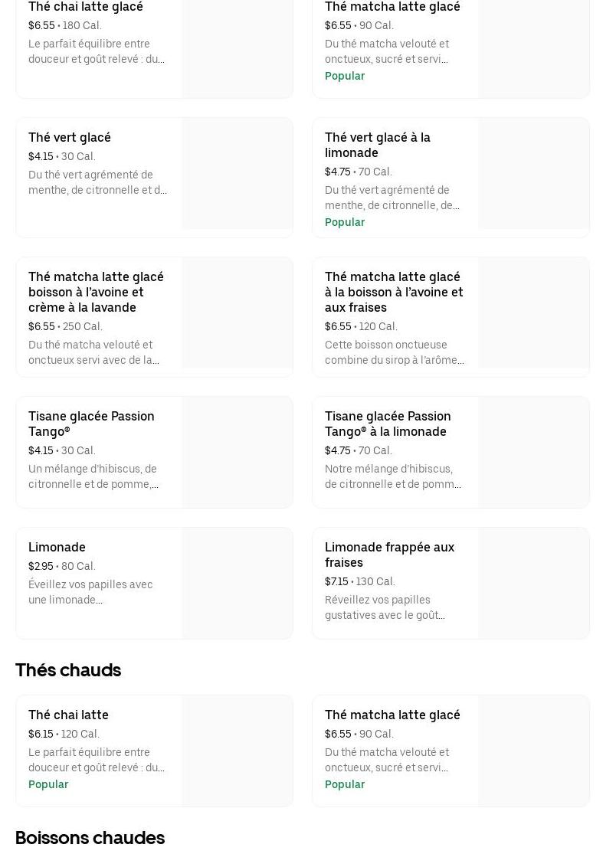Viewport: 616px width, 854px height.
Task: Open the Thé vert glacé item
Action: [x=70, y=138]
